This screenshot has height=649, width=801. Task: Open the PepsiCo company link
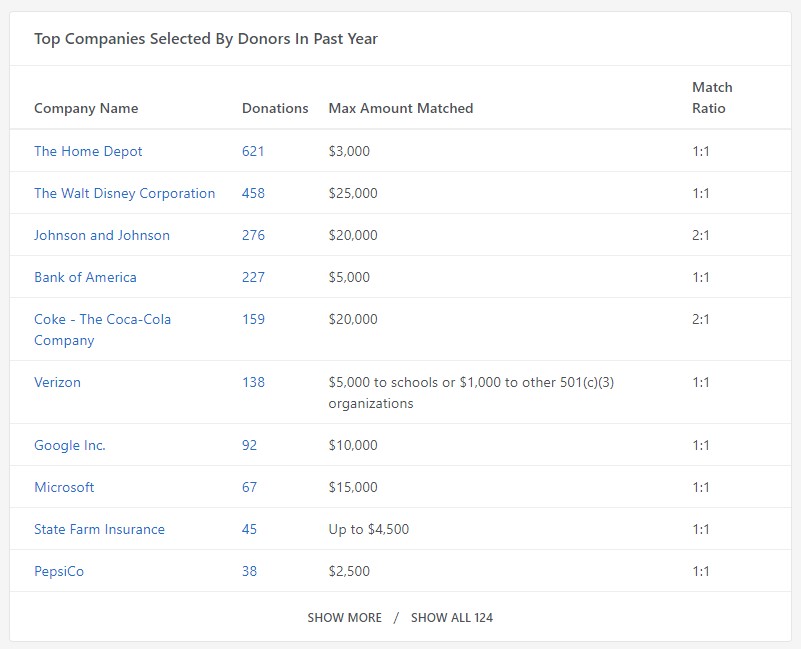(x=59, y=571)
